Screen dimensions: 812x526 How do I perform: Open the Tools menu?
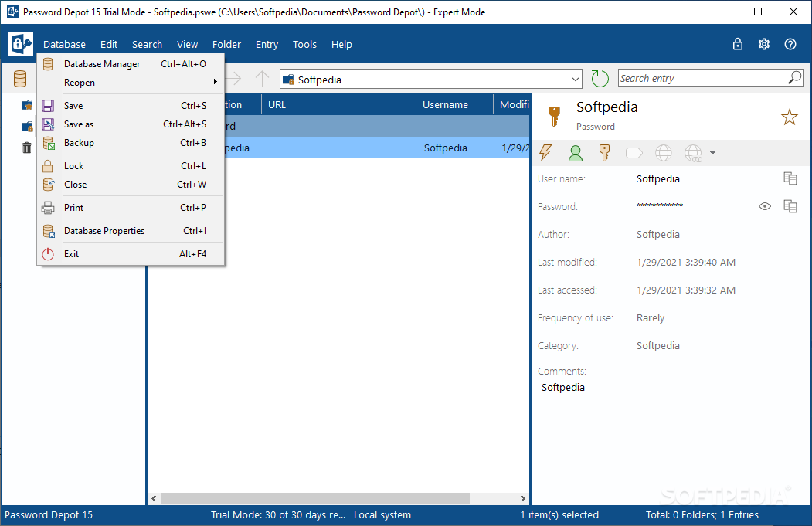[304, 45]
